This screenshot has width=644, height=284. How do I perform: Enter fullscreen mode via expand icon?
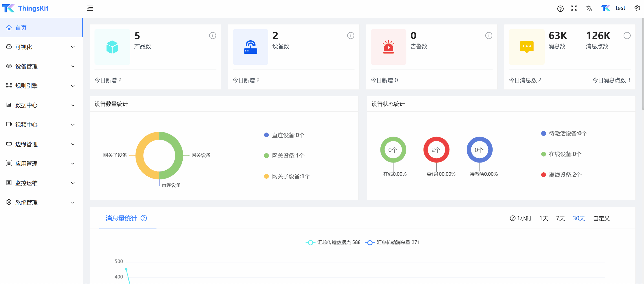pyautogui.click(x=574, y=8)
